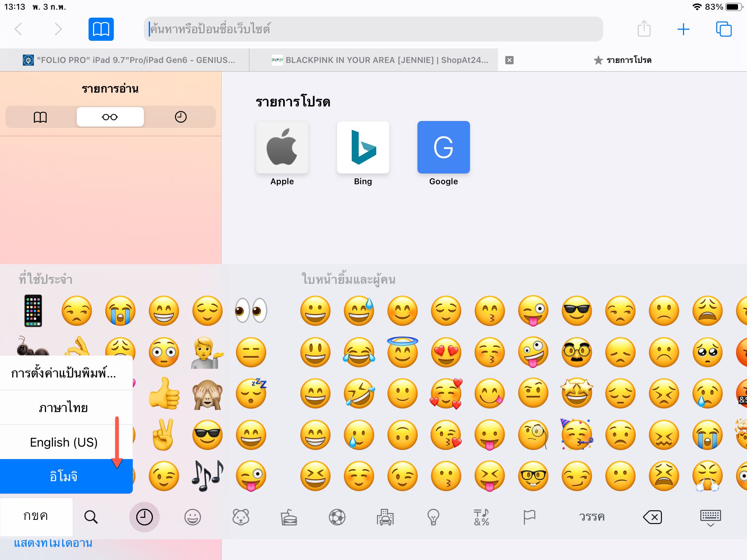Choose English (US) keyboard from popup
The width and height of the screenshot is (747, 560).
tap(64, 442)
